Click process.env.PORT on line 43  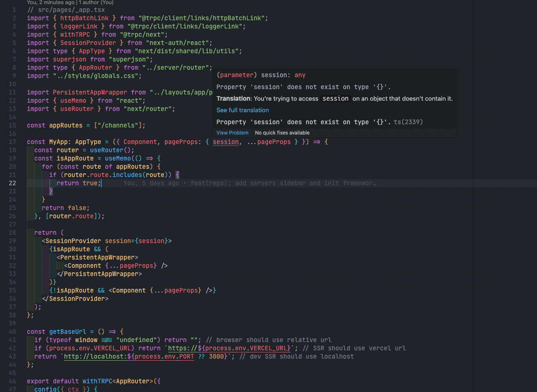click(164, 357)
